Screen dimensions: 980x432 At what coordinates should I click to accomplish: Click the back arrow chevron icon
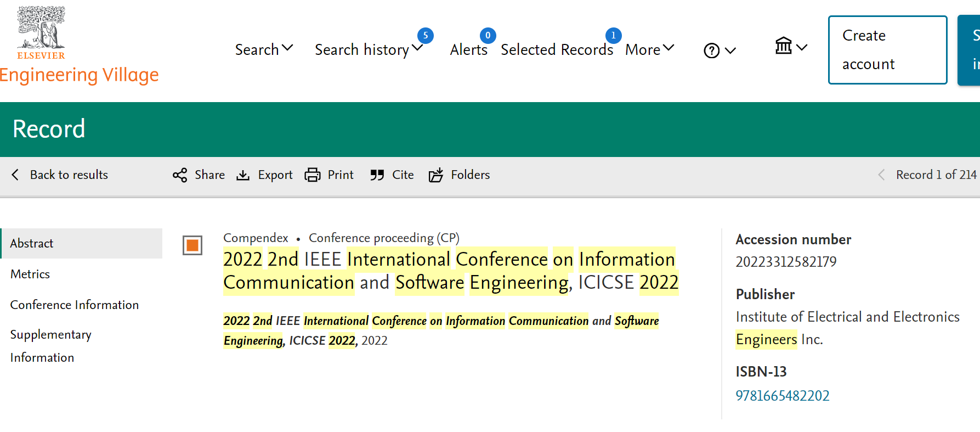(x=15, y=175)
